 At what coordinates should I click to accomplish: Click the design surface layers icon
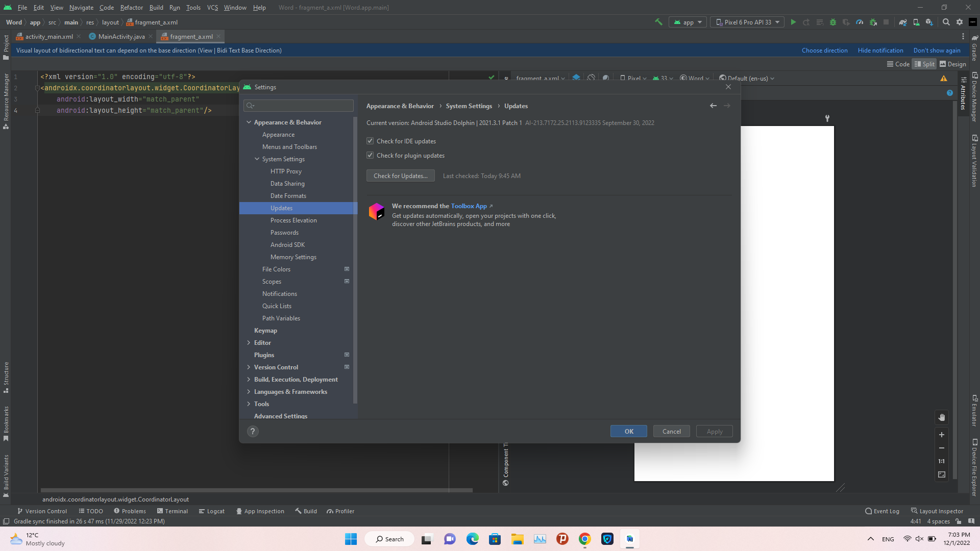[576, 78]
